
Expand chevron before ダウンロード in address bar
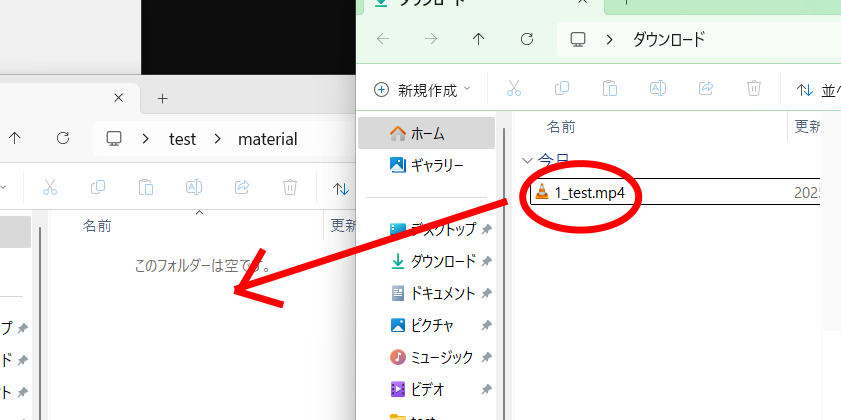[x=609, y=39]
